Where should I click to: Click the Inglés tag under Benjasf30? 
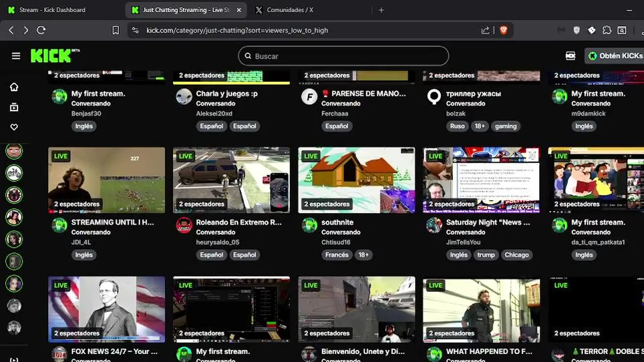click(x=84, y=126)
